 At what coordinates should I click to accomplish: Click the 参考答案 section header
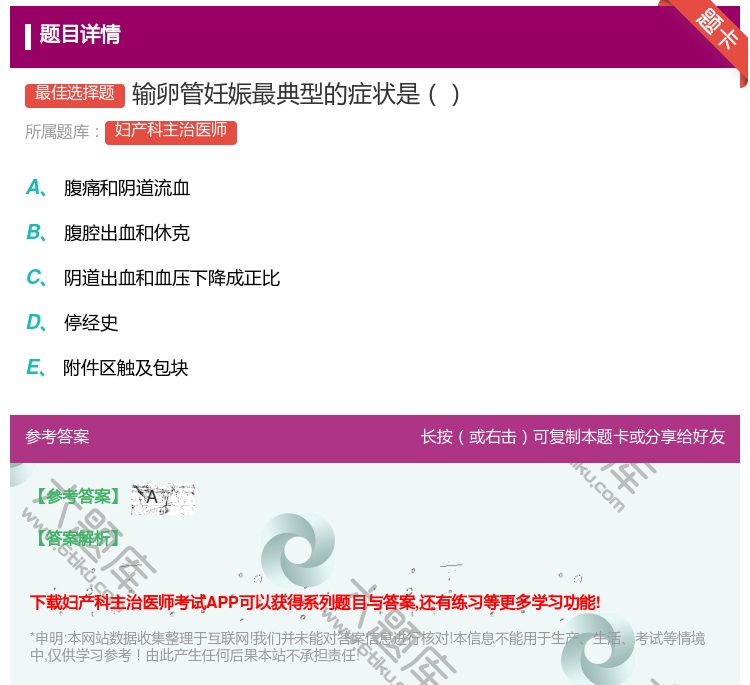57,436
